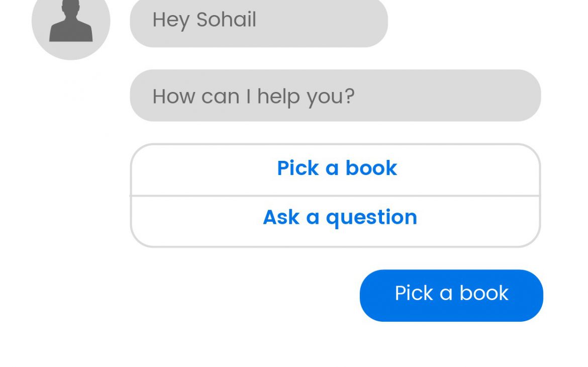588x367 pixels.
Task: Open the sender's circular profile photo
Action: tap(71, 23)
